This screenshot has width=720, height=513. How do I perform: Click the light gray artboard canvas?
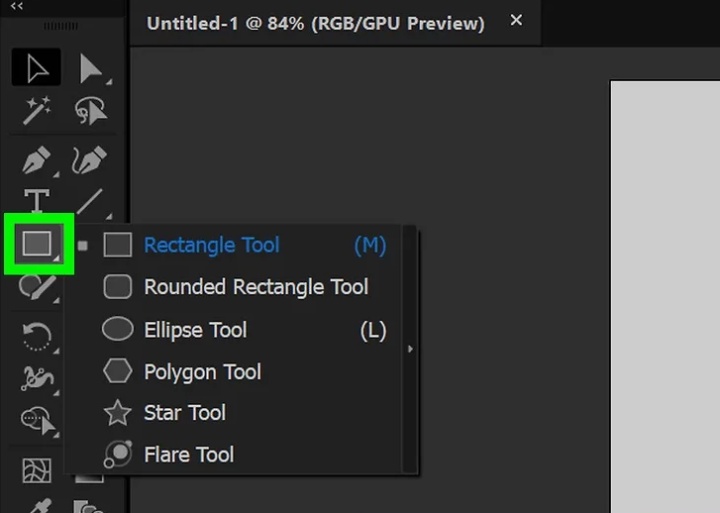coord(665,297)
